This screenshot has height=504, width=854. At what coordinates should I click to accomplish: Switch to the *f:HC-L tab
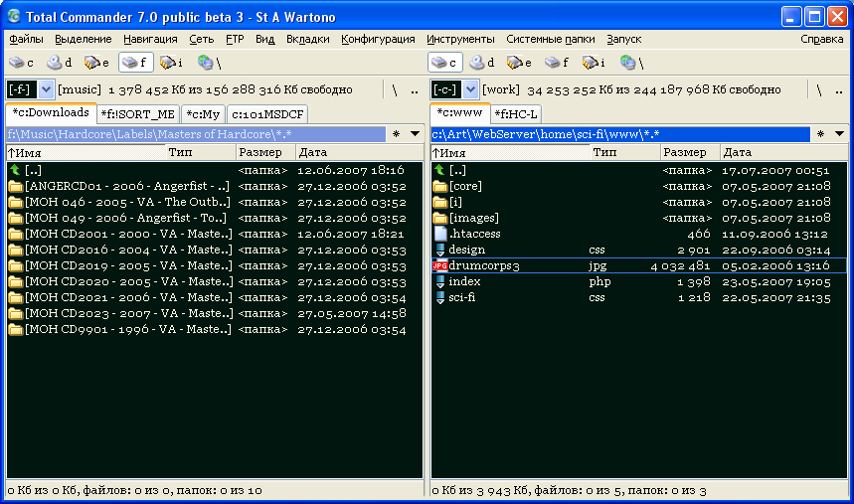pos(516,114)
